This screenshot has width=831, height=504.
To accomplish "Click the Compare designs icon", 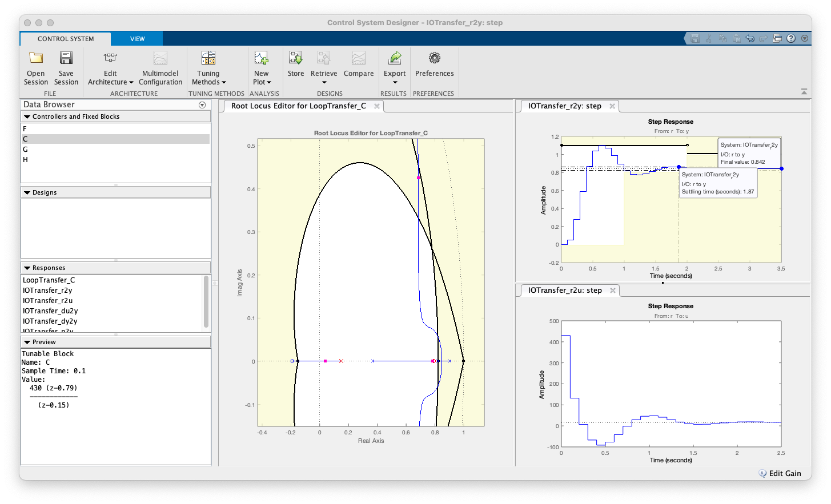I will 359,58.
